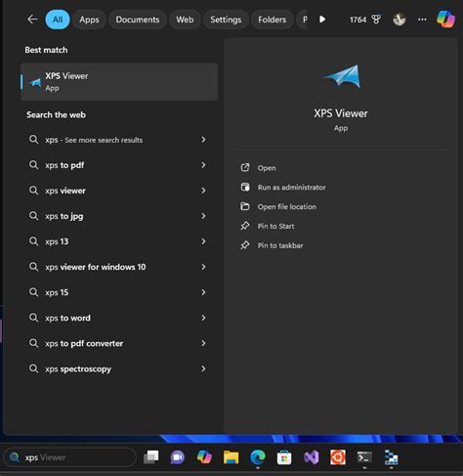This screenshot has height=476, width=463.
Task: Select the 'xps - See more search results' suggestion
Action: (118, 140)
